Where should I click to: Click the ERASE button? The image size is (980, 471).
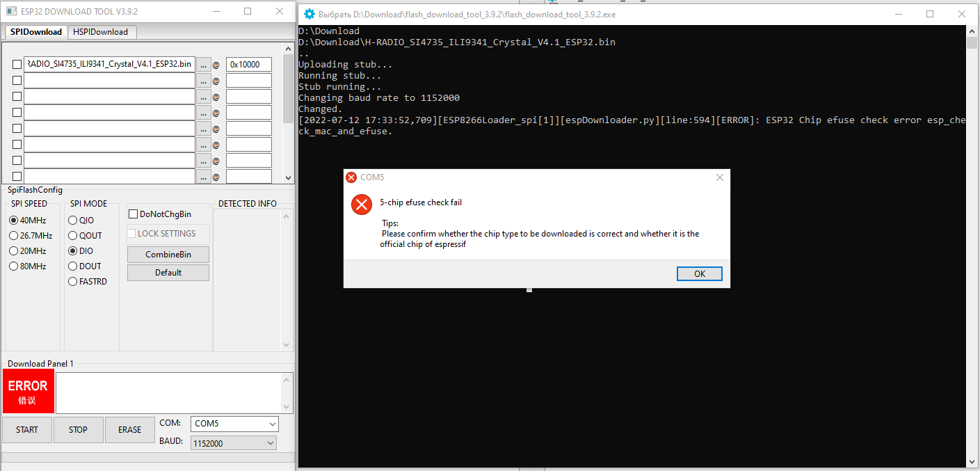130,430
